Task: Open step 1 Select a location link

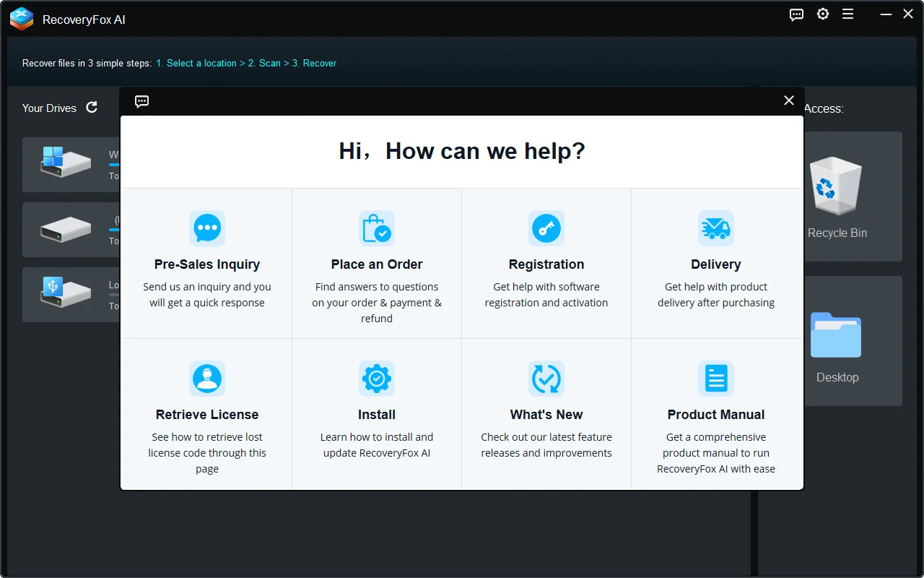Action: click(196, 63)
